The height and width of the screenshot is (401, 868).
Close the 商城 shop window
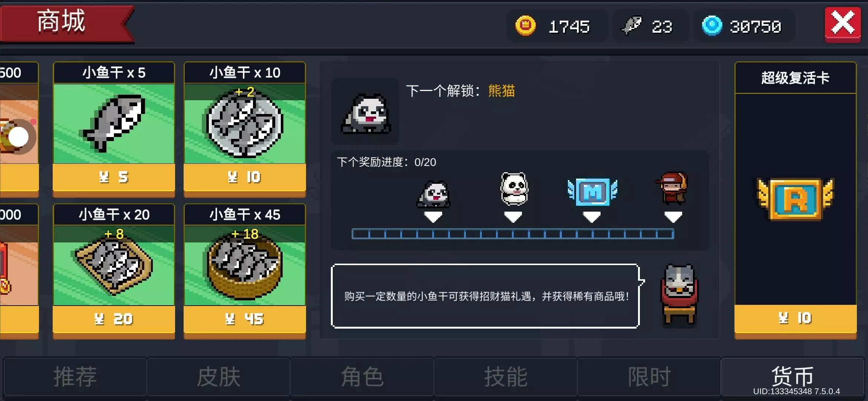(x=842, y=24)
